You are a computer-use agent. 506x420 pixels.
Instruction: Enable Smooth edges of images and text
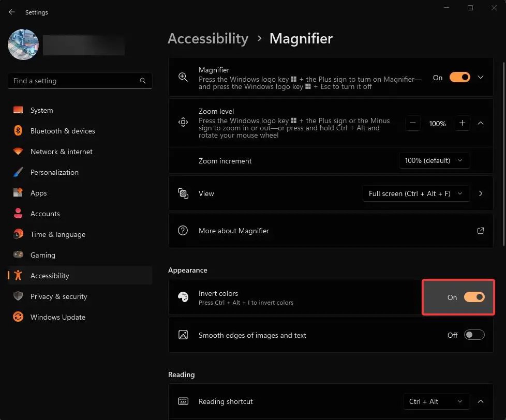pyautogui.click(x=474, y=335)
